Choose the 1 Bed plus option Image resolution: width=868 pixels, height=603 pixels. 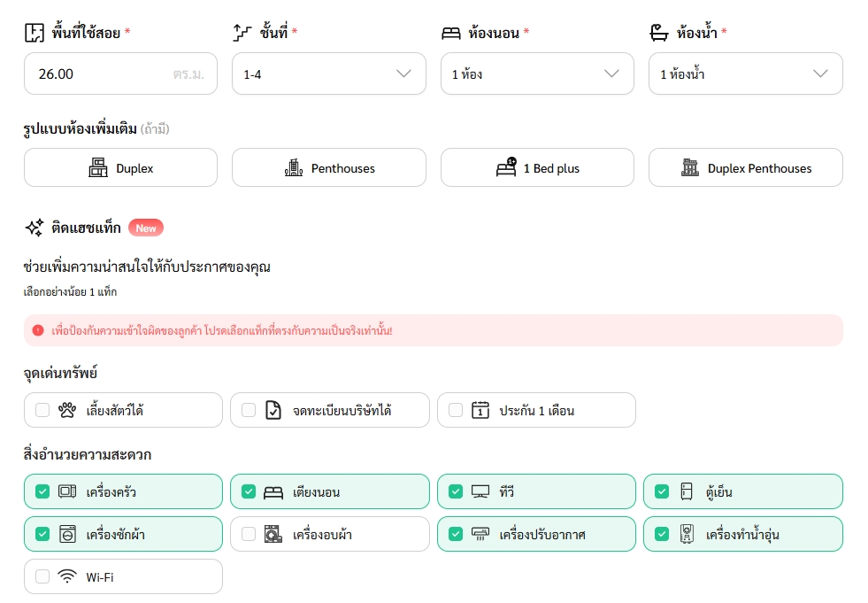(x=537, y=167)
